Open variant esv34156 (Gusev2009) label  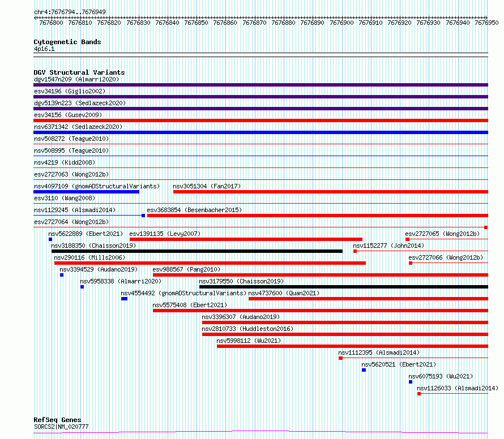tap(68, 115)
